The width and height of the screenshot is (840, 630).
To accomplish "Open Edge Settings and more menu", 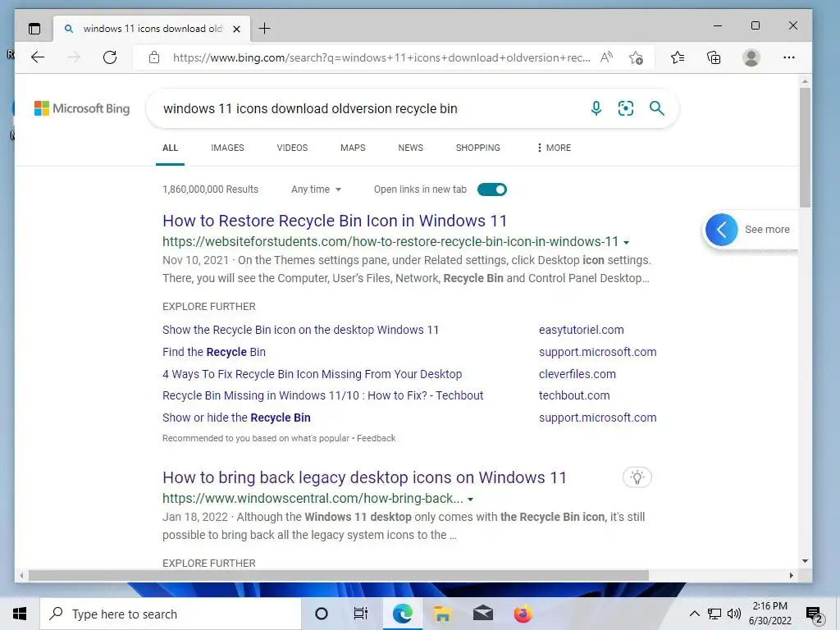I will [x=789, y=57].
